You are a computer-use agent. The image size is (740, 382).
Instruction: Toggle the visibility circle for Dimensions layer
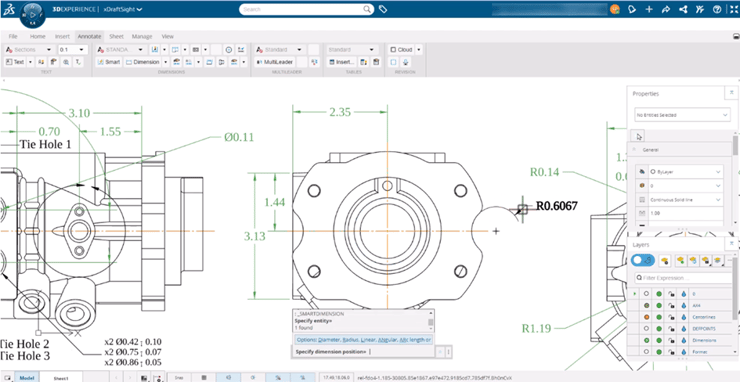tap(646, 340)
